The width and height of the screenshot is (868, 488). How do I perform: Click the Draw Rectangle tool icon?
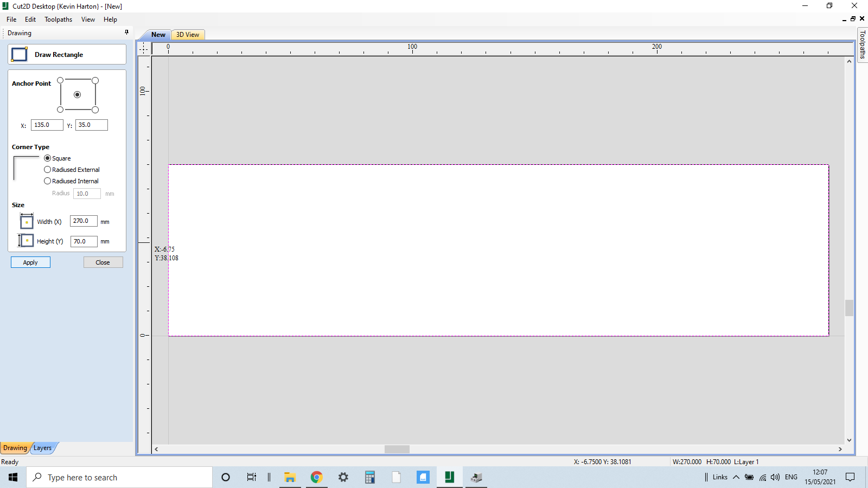pyautogui.click(x=20, y=54)
